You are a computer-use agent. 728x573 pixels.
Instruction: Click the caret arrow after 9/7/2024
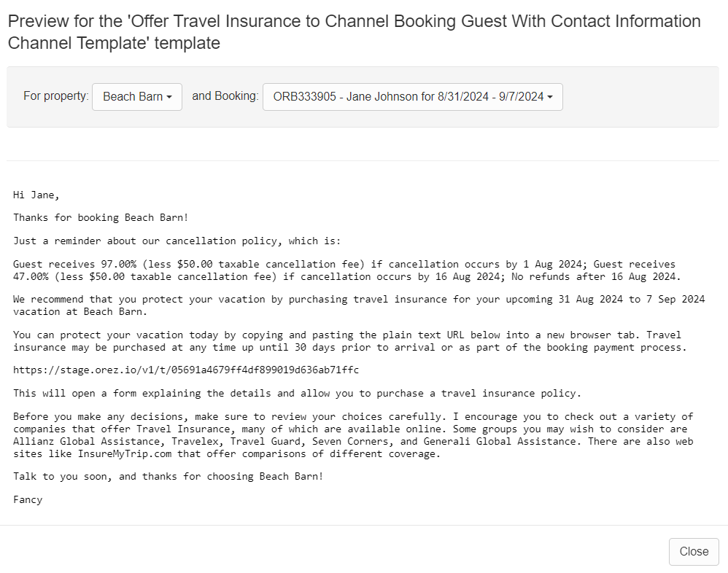(550, 97)
